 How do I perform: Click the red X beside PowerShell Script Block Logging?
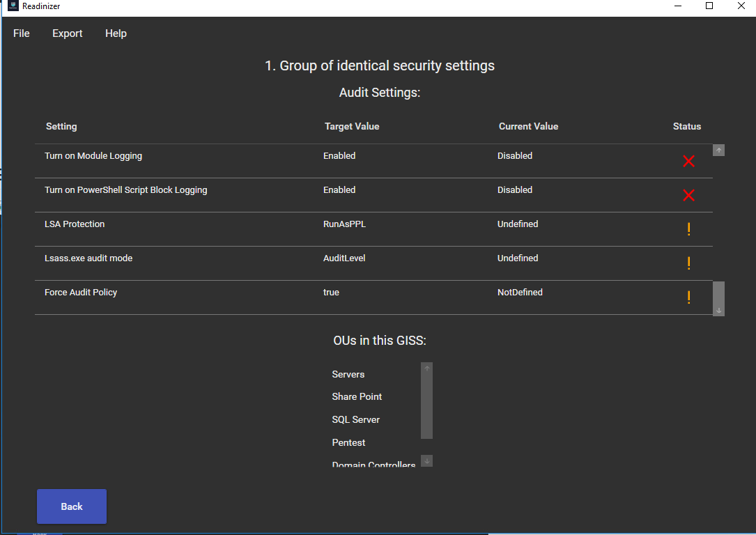688,195
